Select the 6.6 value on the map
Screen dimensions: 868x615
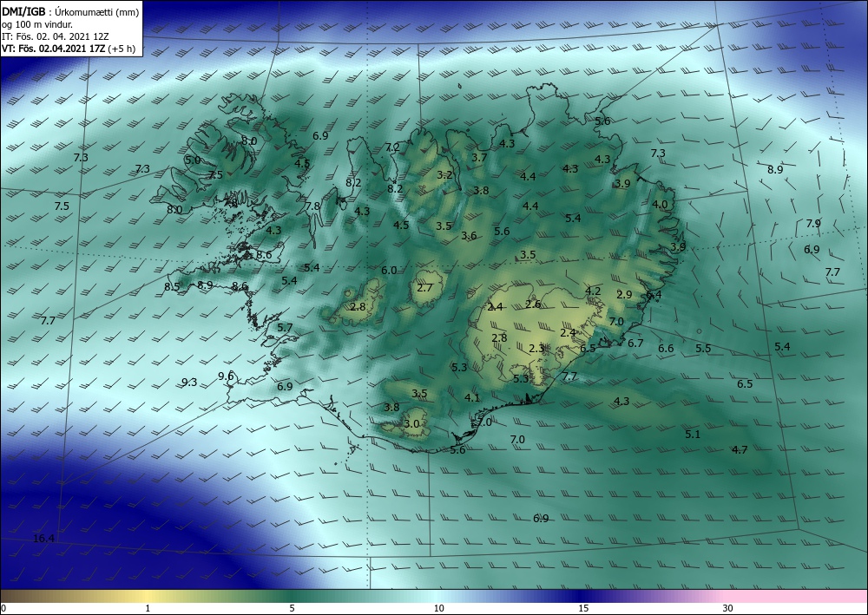[x=666, y=348]
